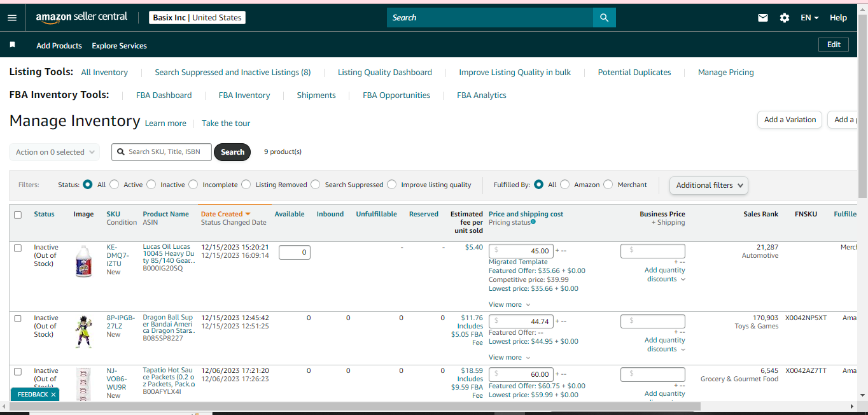Select the Active status filter

point(115,185)
